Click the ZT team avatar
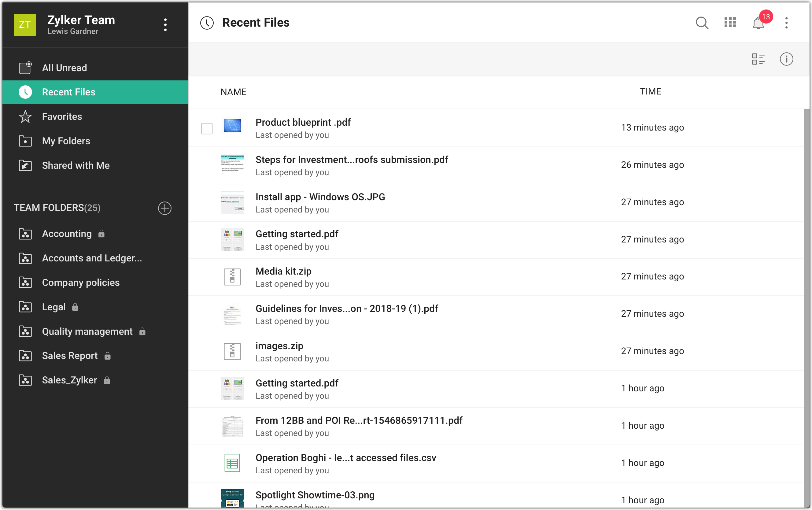Screen dimensions: 812x510 coord(25,25)
